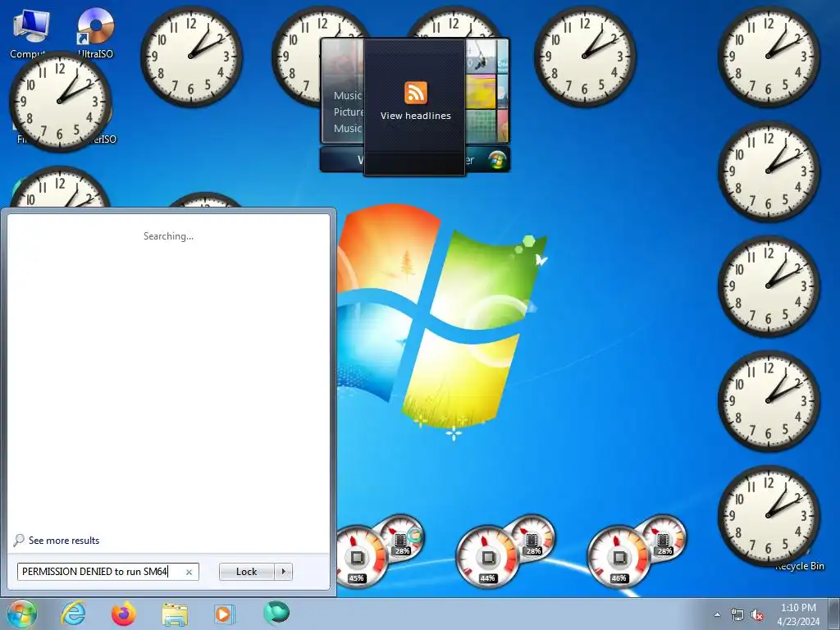Click the orange RSS feed icon

pos(416,94)
